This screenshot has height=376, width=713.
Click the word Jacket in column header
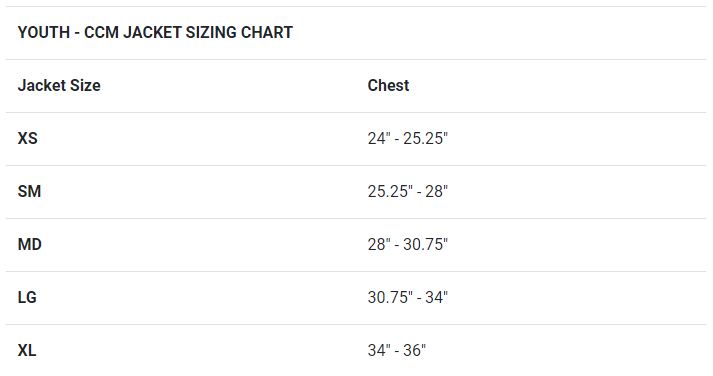41,85
